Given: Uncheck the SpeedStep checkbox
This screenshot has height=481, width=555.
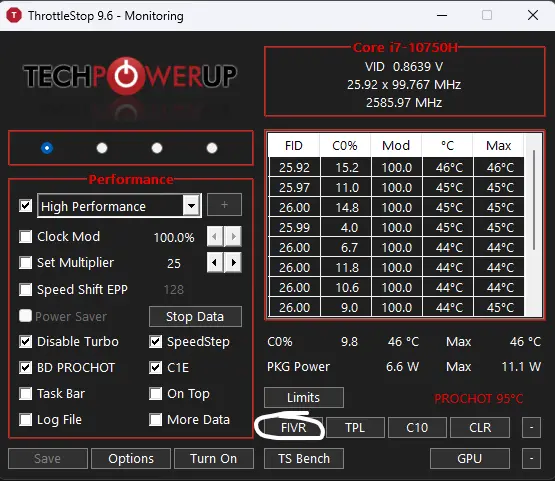Looking at the screenshot, I should point(155,342).
